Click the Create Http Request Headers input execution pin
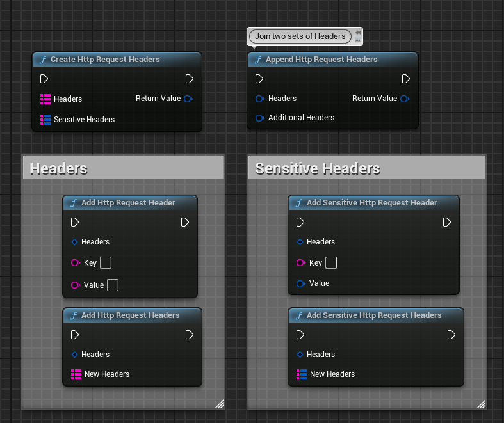 tap(44, 79)
